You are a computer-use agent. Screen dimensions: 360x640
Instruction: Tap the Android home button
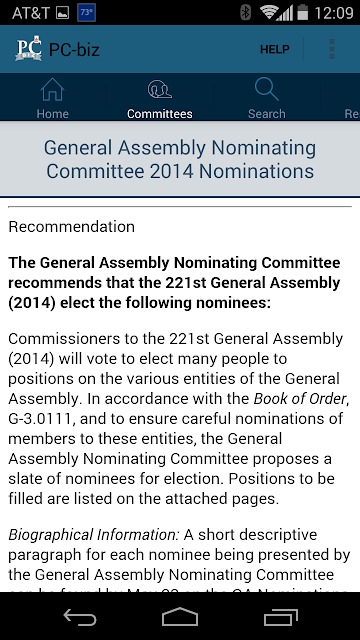(180, 617)
